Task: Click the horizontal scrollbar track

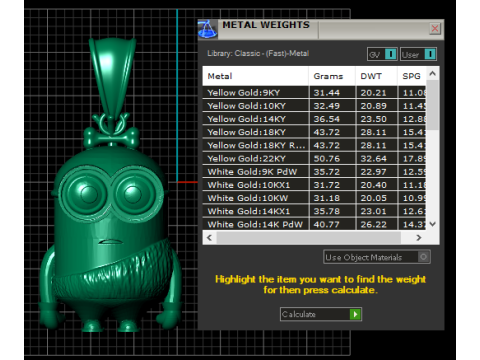Action: (308, 238)
